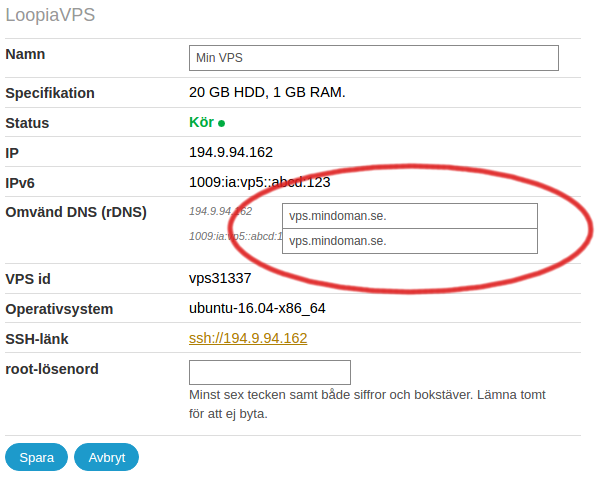Click the specification text 20 GB HDD, 1 GB RAM
Screen dimensions: 597x483
point(267,92)
